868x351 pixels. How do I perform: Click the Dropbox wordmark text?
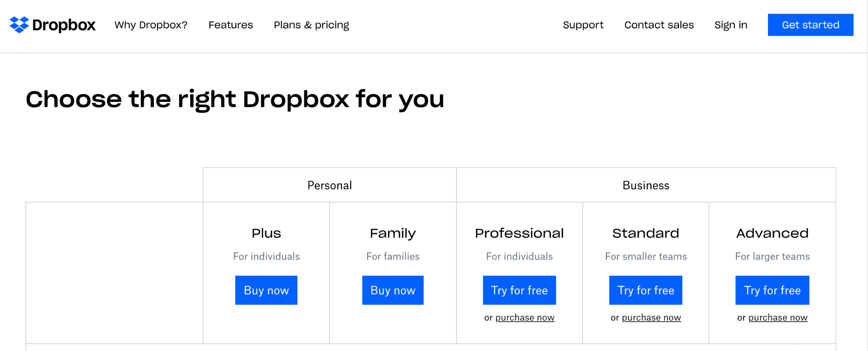(x=64, y=25)
